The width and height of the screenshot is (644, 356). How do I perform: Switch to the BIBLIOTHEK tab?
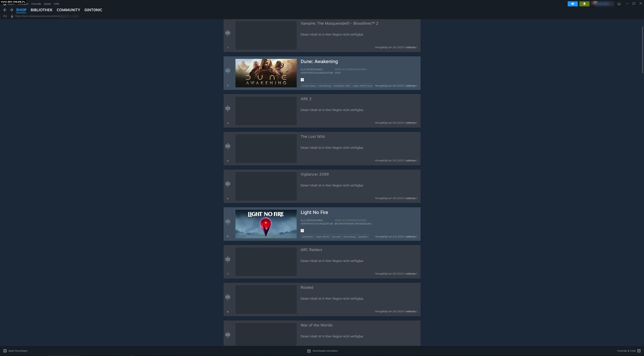click(x=41, y=10)
